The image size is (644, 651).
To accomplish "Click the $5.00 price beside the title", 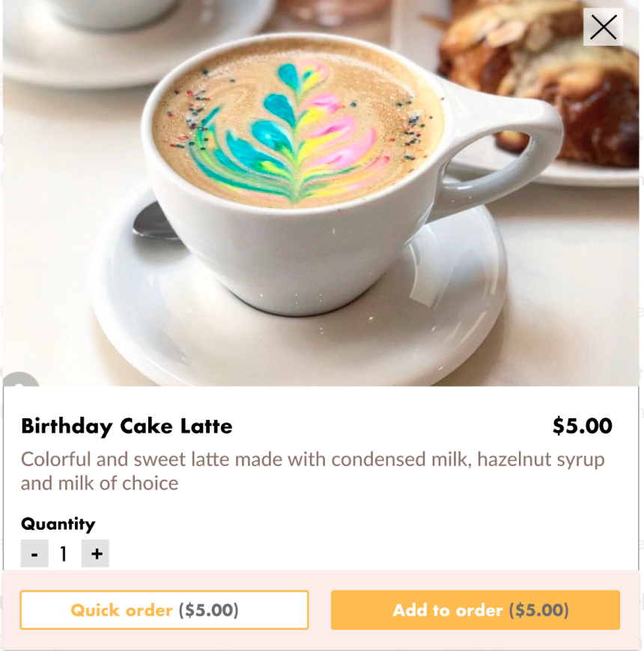I will pos(582,427).
